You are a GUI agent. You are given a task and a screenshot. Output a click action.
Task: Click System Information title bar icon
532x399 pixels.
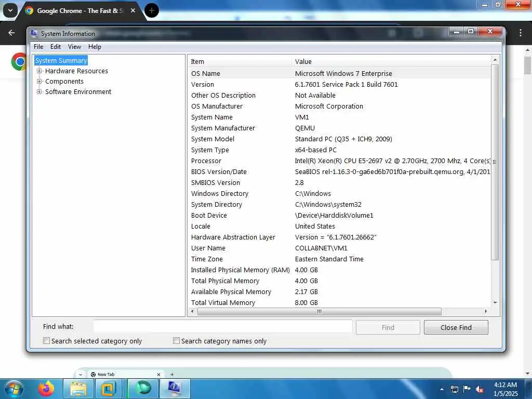[34, 33]
